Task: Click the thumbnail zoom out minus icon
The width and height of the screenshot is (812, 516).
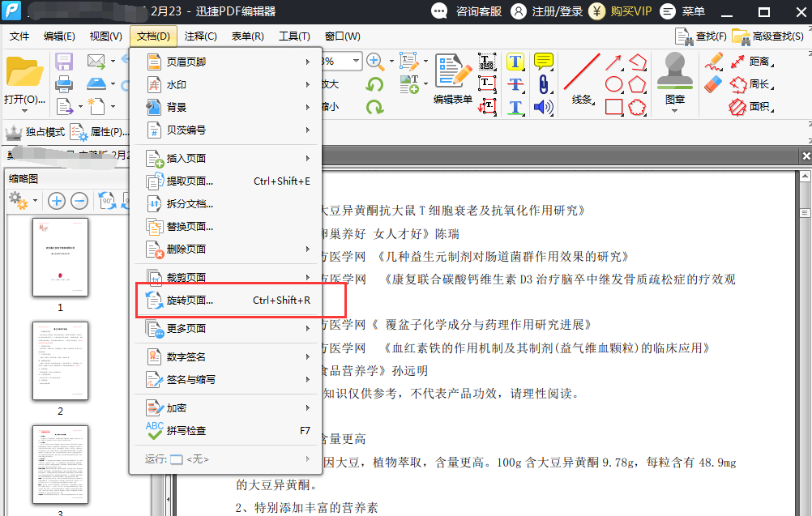Action: [79, 201]
